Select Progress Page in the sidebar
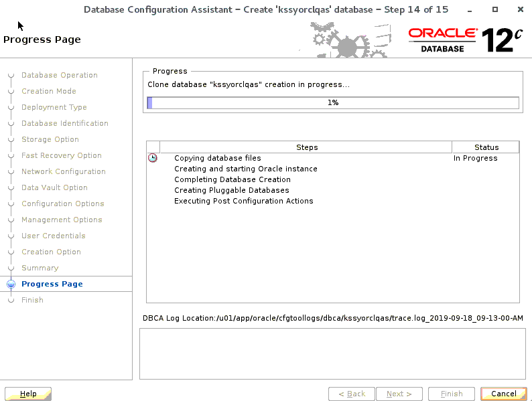This screenshot has width=532, height=401. click(x=52, y=284)
